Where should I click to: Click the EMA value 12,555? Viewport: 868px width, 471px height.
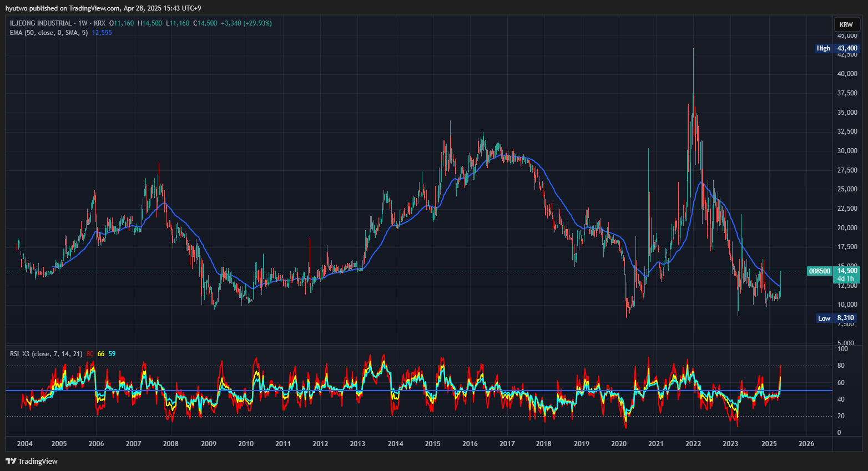(102, 33)
